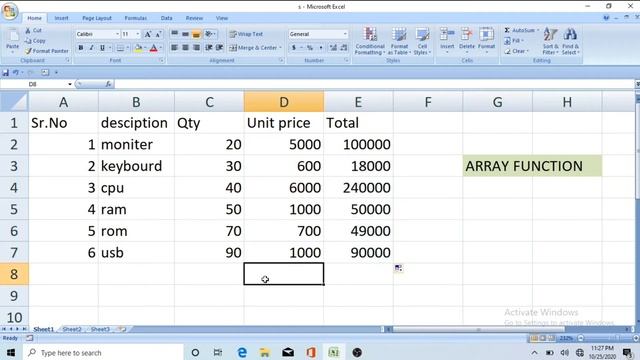Click Decrease Decimal button
This screenshot has width=640, height=360.
tap(344, 48)
